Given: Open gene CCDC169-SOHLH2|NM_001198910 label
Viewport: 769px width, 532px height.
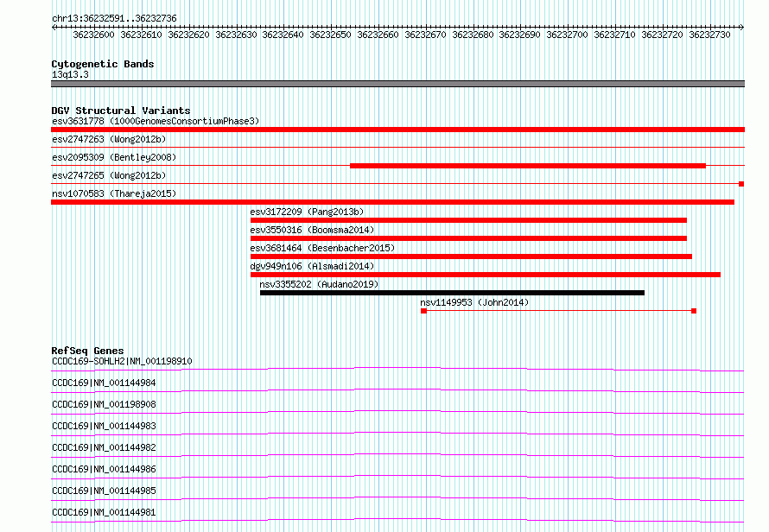Looking at the screenshot, I should 122,361.
